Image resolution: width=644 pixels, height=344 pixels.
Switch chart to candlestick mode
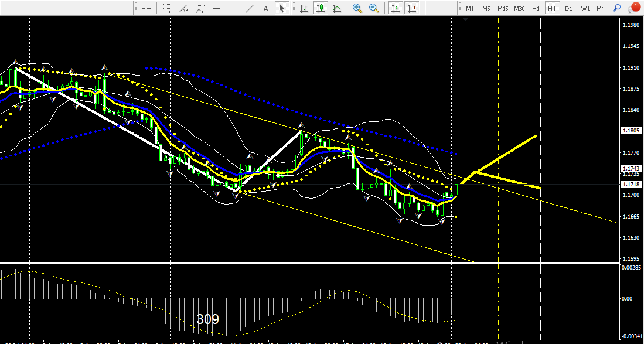click(x=321, y=8)
